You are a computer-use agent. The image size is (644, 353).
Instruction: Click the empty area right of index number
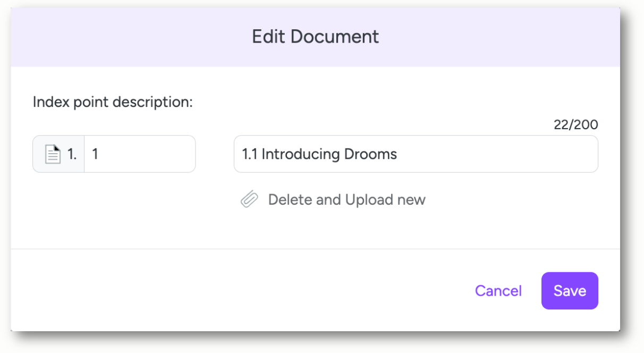146,154
